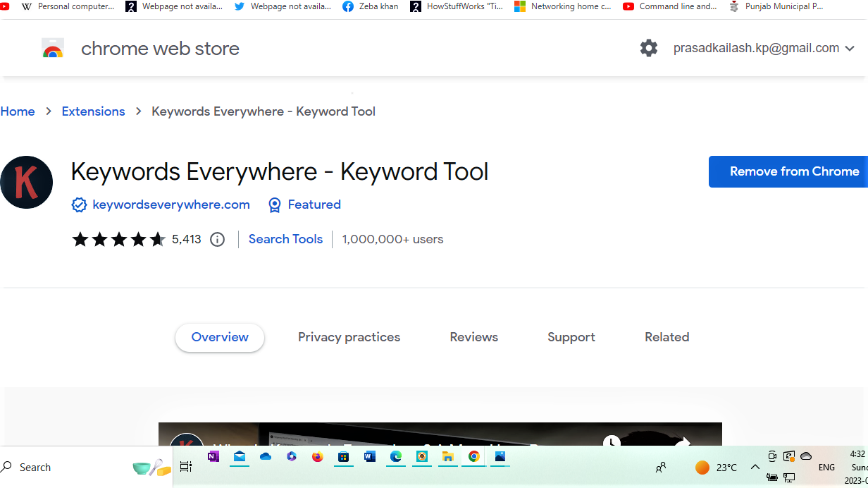Open the 23°C weather widget

[716, 468]
